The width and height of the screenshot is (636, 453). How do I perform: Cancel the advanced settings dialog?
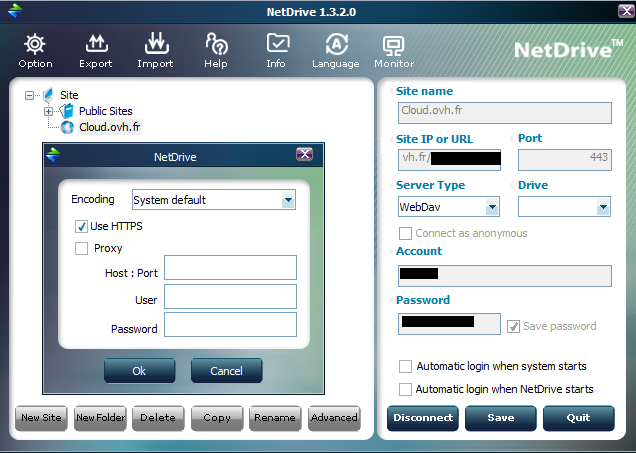pos(226,371)
